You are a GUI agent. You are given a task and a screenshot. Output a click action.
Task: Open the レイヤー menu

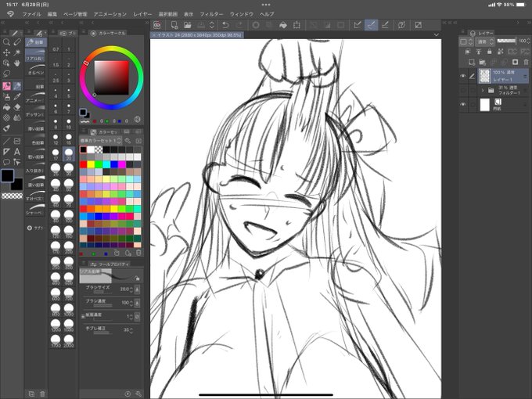[x=142, y=14]
